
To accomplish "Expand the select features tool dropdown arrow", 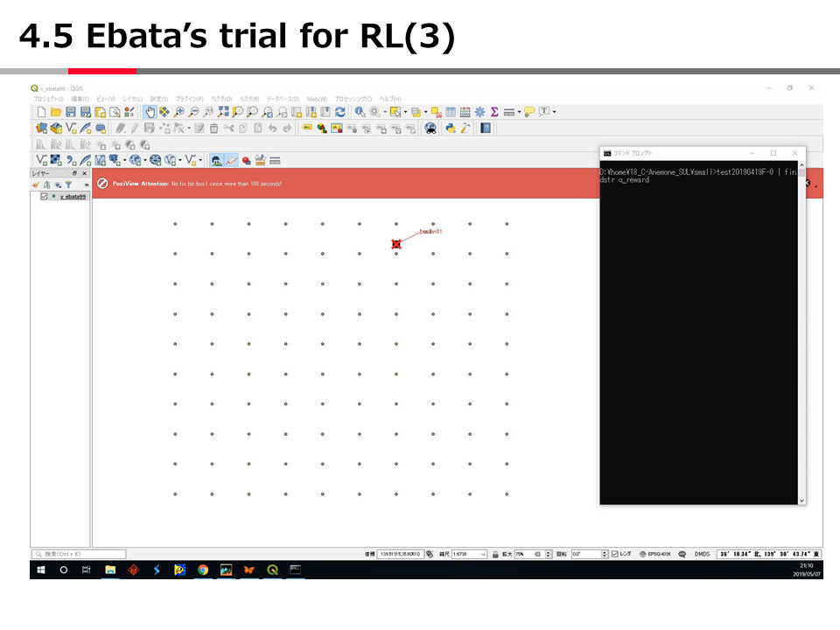I will [x=405, y=112].
